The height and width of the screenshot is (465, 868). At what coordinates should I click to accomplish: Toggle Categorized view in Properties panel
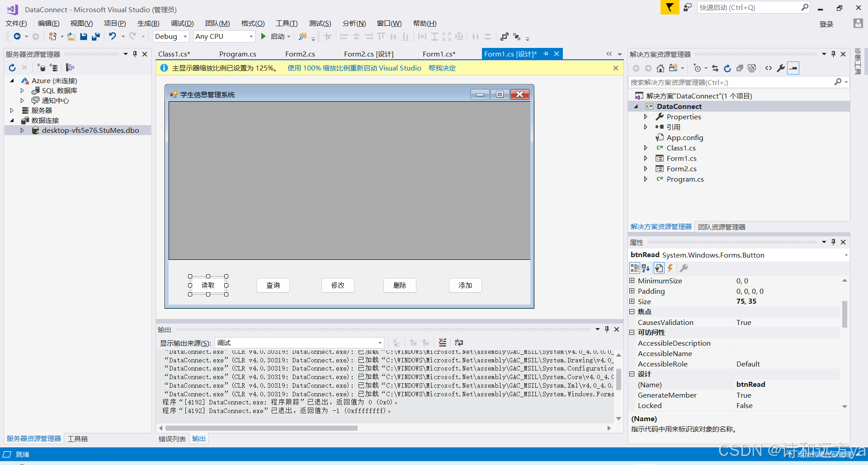coord(635,268)
